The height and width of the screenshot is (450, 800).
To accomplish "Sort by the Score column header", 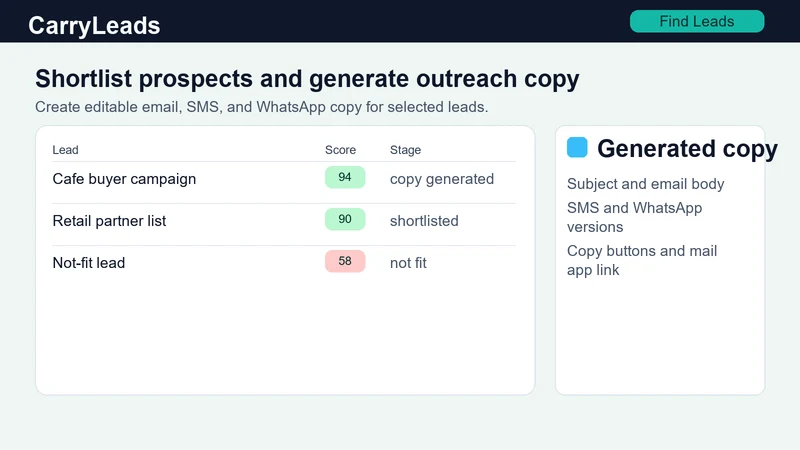I will pos(340,150).
